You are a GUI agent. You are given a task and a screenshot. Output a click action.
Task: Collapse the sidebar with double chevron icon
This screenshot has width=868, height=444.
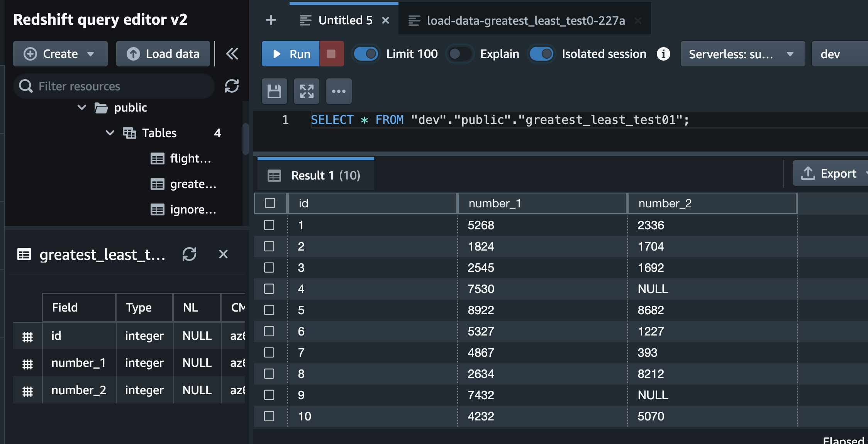(x=232, y=54)
